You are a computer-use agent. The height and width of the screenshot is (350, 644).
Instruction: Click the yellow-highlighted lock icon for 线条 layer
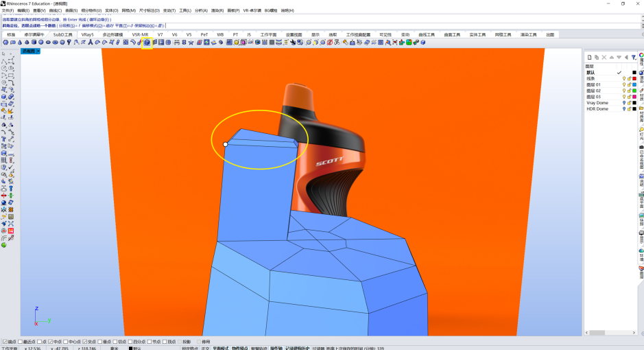[x=630, y=78]
